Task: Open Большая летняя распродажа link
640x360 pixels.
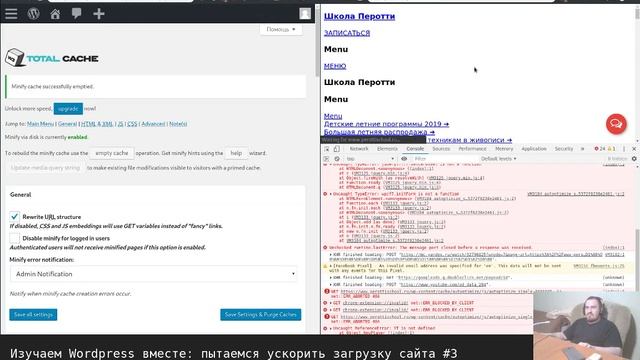Action: pyautogui.click(x=379, y=132)
